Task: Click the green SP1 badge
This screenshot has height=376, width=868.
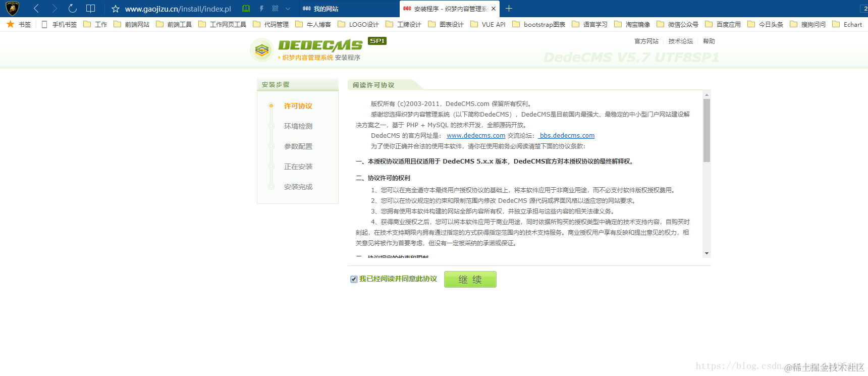Action: (377, 41)
